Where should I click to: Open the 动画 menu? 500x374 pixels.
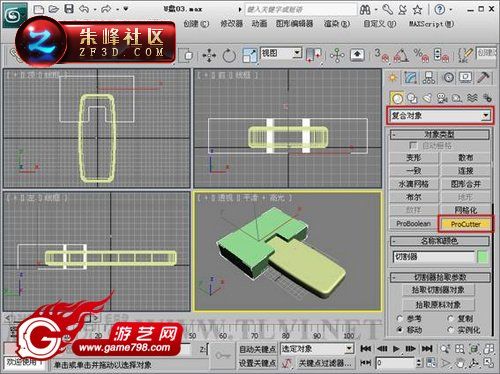(259, 24)
